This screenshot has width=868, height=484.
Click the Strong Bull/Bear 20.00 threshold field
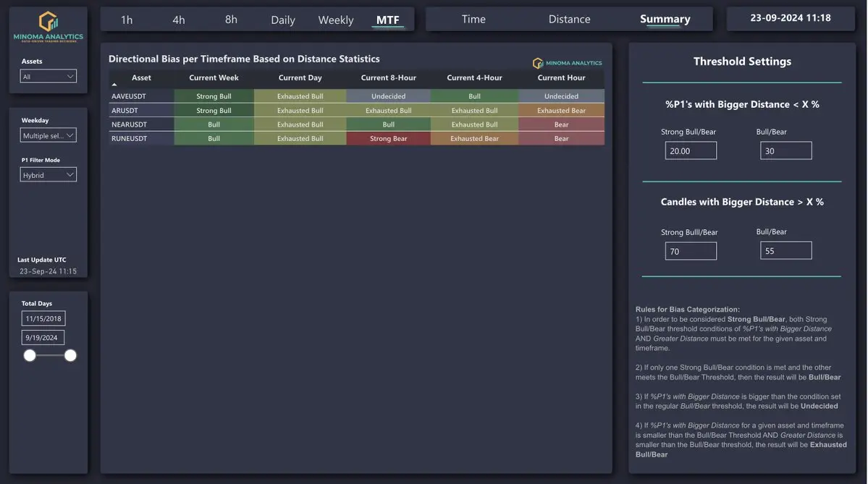pyautogui.click(x=691, y=150)
